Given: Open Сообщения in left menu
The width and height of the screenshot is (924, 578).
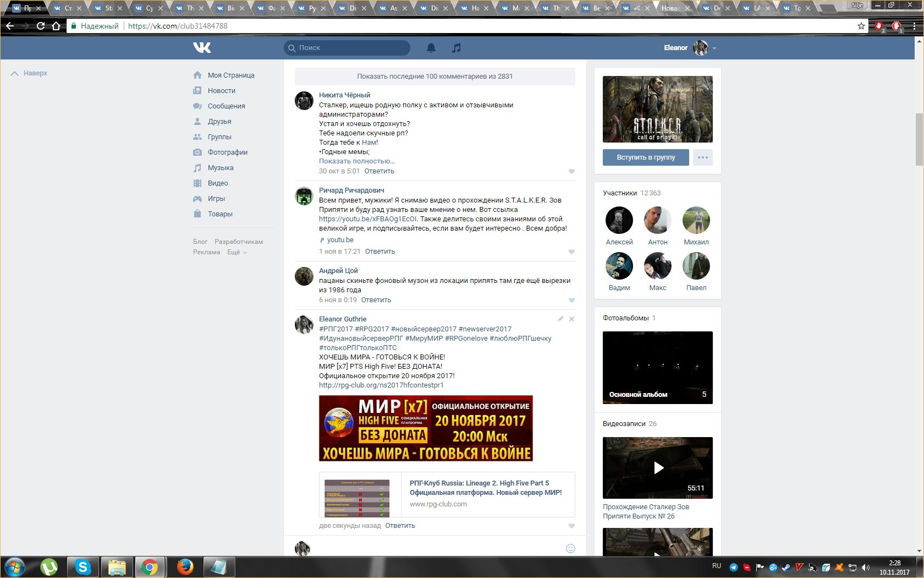Looking at the screenshot, I should point(226,106).
